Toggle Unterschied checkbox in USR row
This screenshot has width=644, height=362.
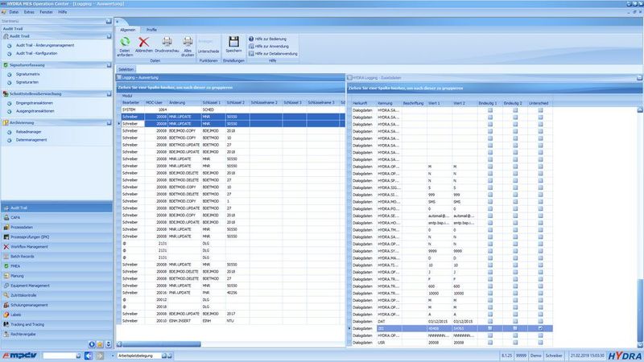(x=540, y=343)
